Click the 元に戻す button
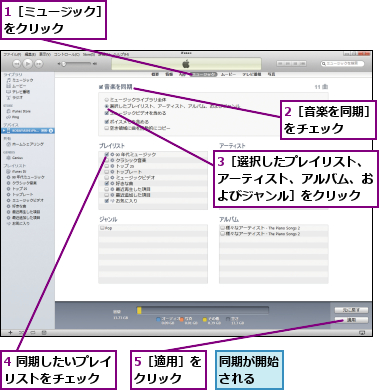Screen dimensions: 379x390 [351, 310]
